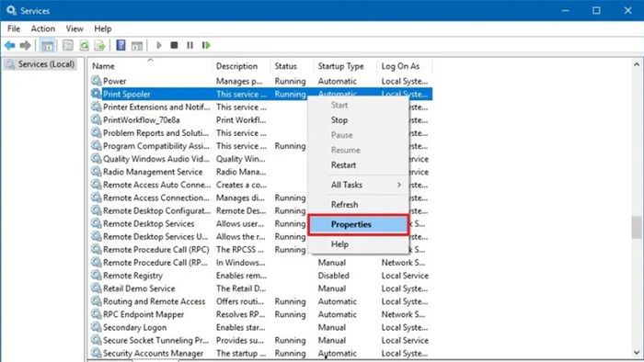Click "Enables star..." description of Secondary Logon
Image resolution: width=644 pixels, height=362 pixels.
tap(241, 328)
